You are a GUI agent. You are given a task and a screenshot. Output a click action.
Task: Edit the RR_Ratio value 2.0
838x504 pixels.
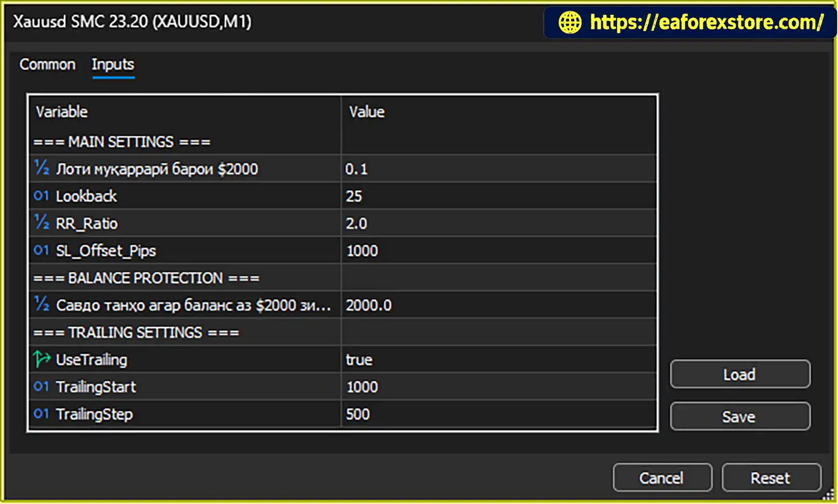(499, 223)
